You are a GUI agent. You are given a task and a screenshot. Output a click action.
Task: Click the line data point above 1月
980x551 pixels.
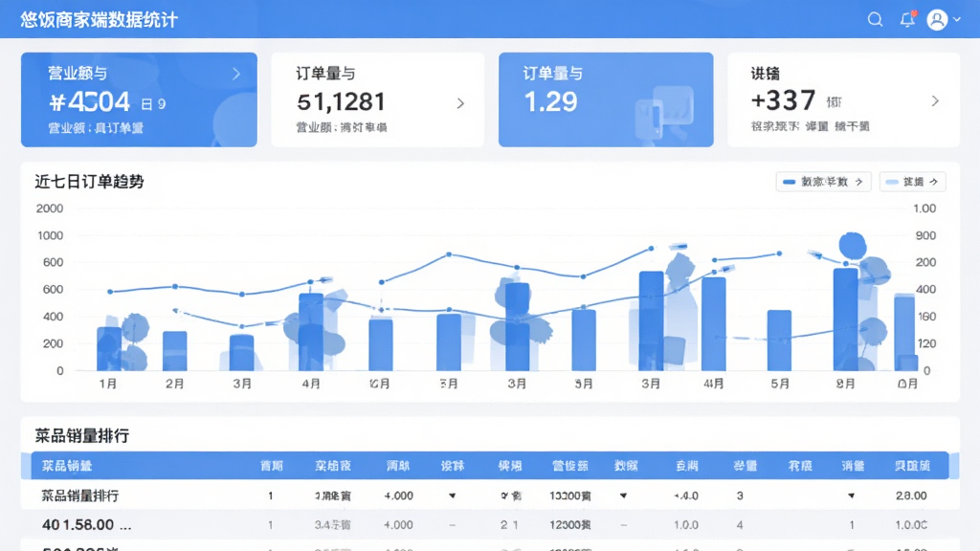click(111, 292)
